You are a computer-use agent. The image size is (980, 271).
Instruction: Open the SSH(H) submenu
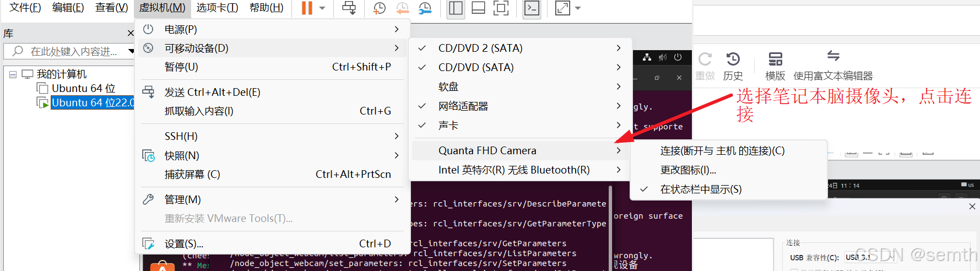point(270,136)
